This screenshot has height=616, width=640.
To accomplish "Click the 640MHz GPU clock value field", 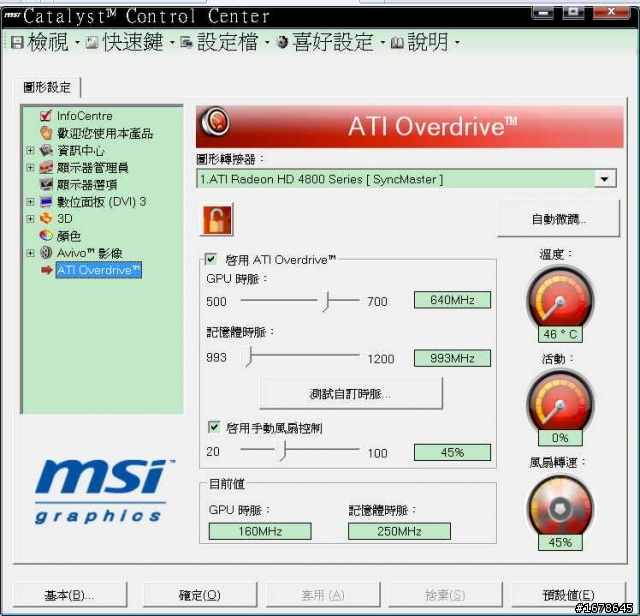I will point(452,300).
